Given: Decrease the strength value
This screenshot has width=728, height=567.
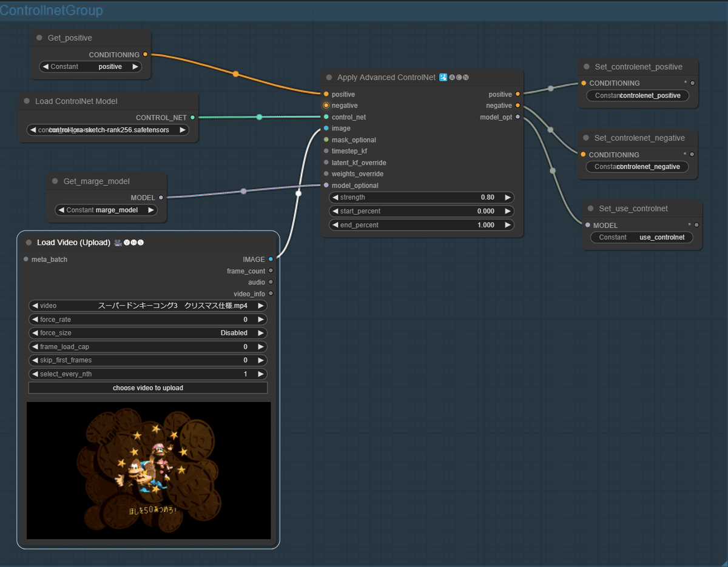Looking at the screenshot, I should [x=335, y=197].
